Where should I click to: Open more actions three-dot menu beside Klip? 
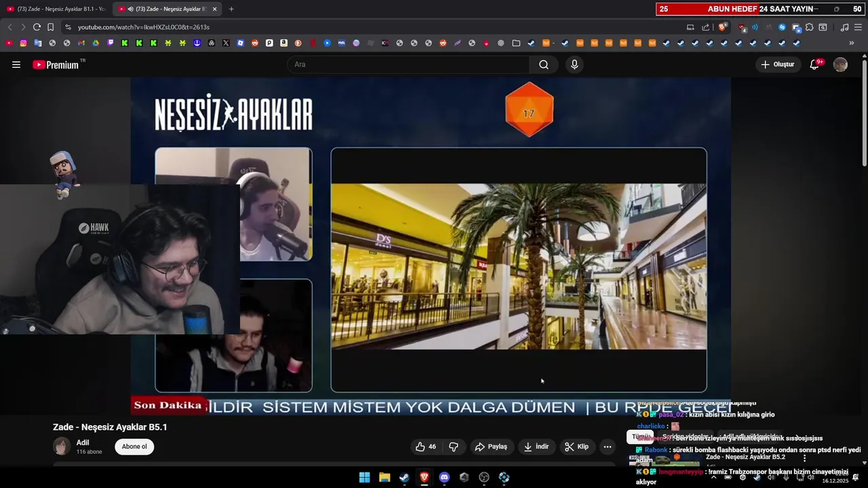coord(608,447)
